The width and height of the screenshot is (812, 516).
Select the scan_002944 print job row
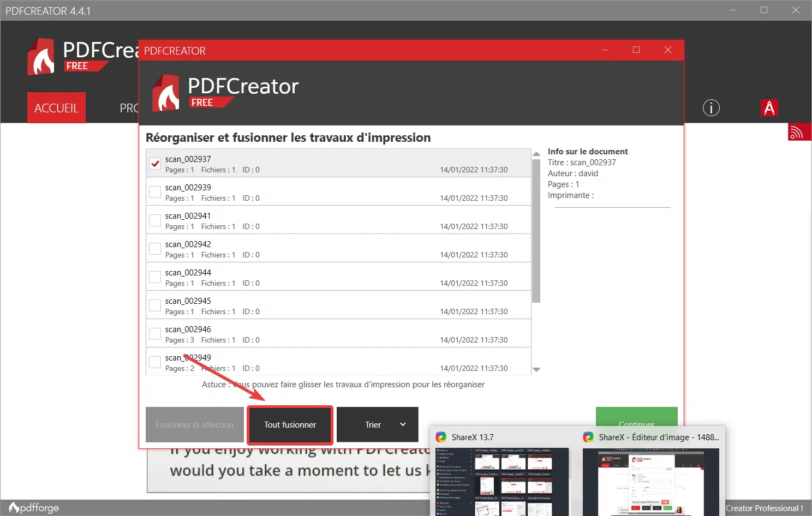[x=338, y=277]
